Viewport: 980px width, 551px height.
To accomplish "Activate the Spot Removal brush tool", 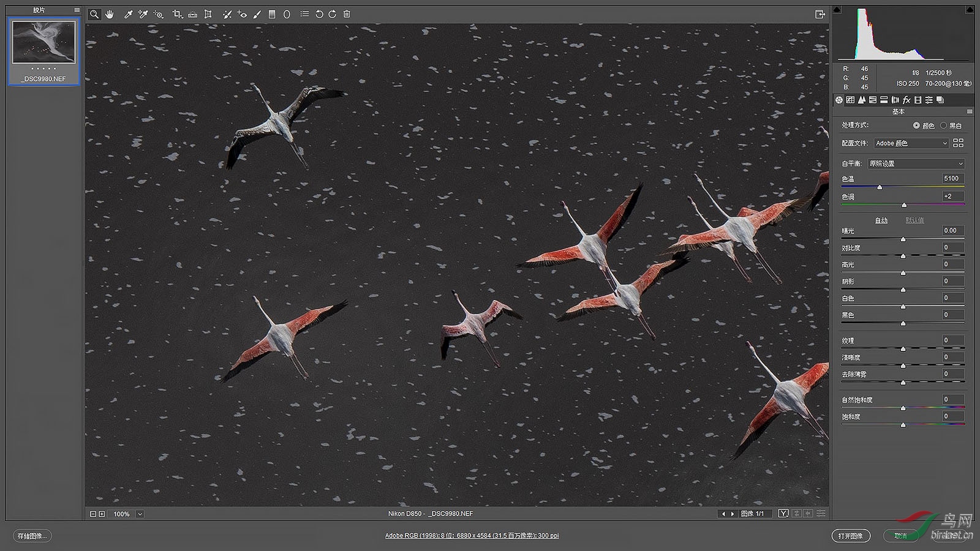I will pyautogui.click(x=227, y=14).
